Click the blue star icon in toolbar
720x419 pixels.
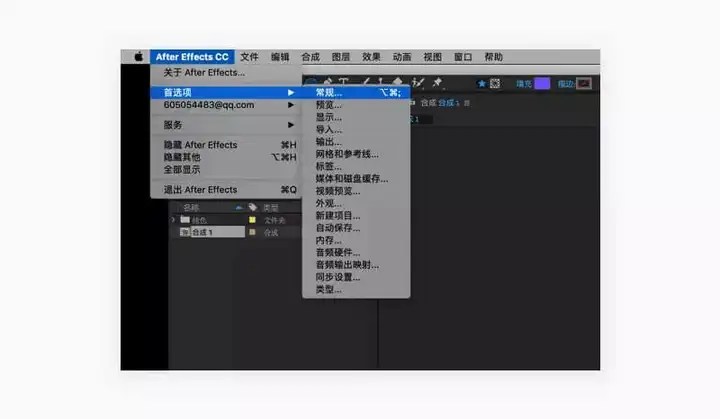(x=482, y=84)
